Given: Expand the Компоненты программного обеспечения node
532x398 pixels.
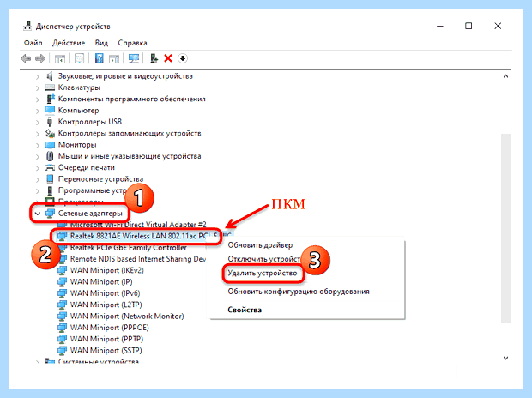Looking at the screenshot, I should pos(38,99).
